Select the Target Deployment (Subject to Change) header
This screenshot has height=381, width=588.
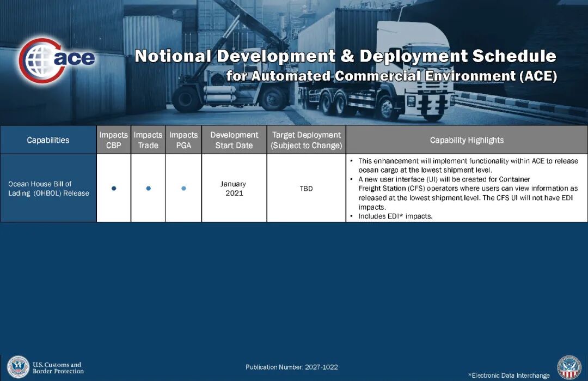pyautogui.click(x=307, y=140)
